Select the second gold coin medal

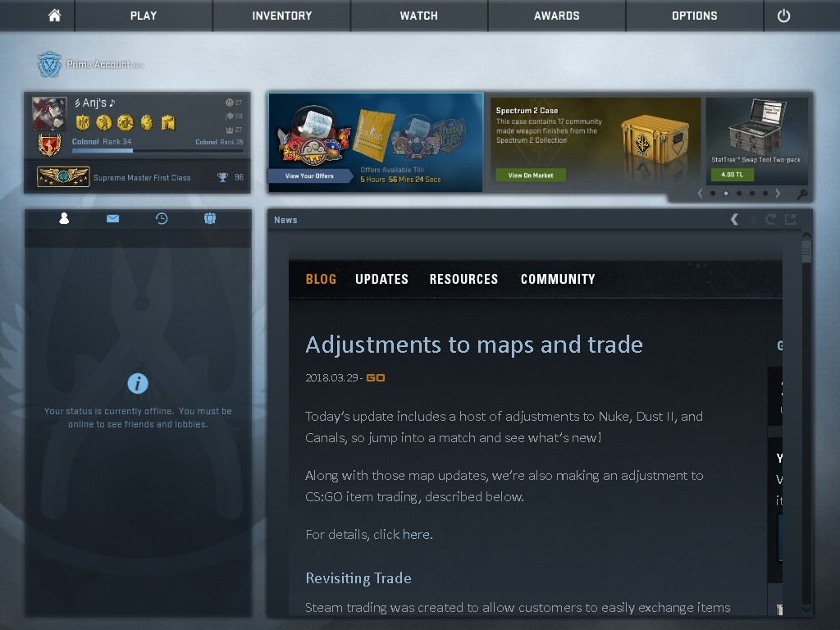coord(104,123)
